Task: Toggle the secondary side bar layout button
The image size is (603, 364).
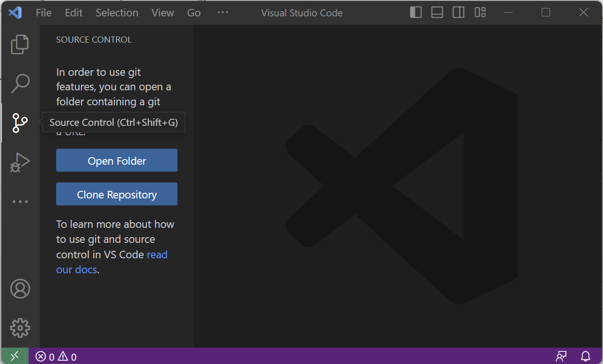Action: point(459,13)
